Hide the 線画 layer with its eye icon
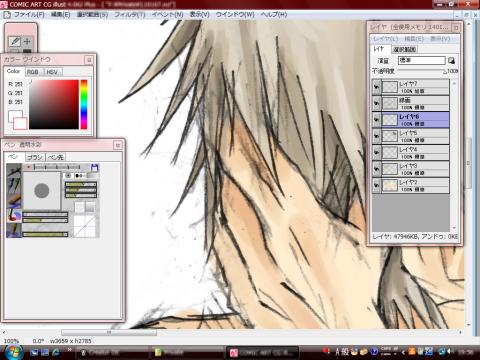 coord(377,103)
